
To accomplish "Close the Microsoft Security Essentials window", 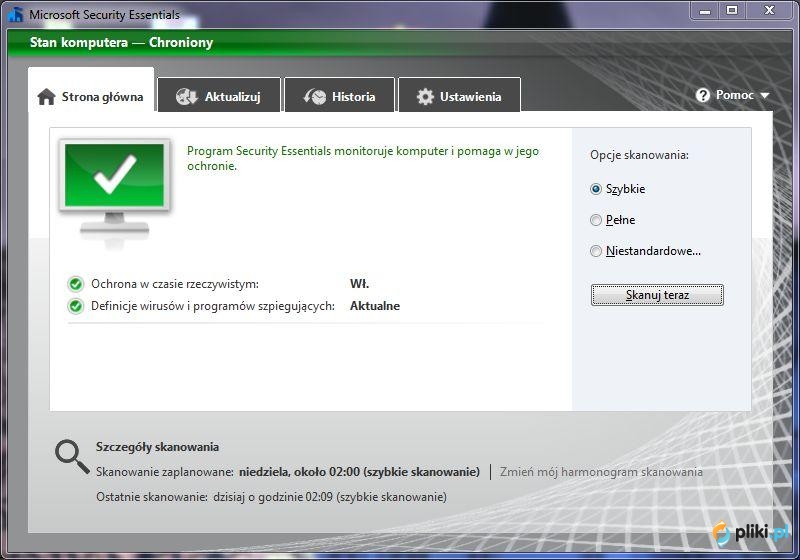I will coord(769,10).
